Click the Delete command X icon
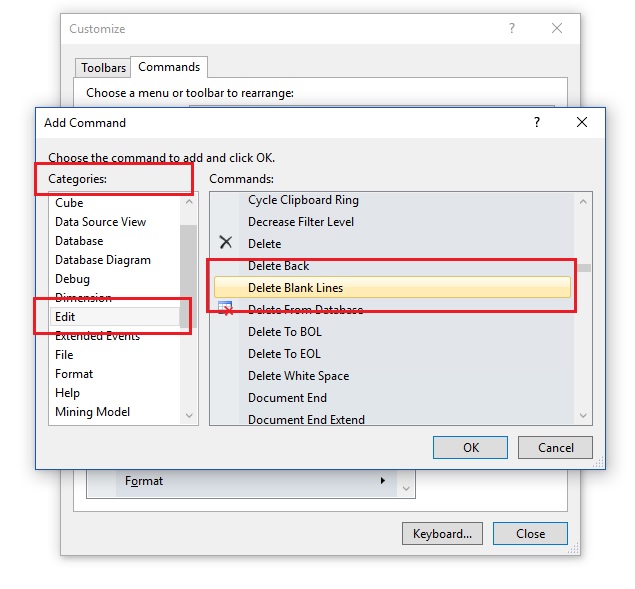 coord(226,242)
